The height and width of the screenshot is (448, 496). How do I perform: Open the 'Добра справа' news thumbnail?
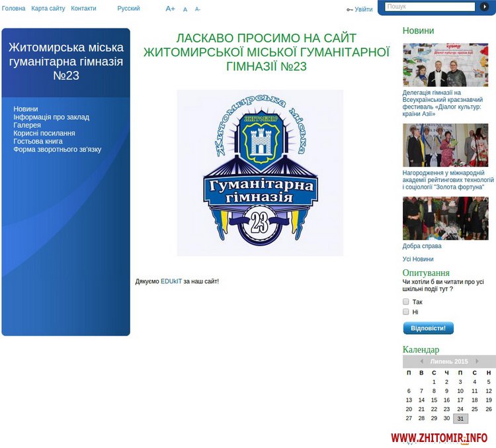click(445, 218)
